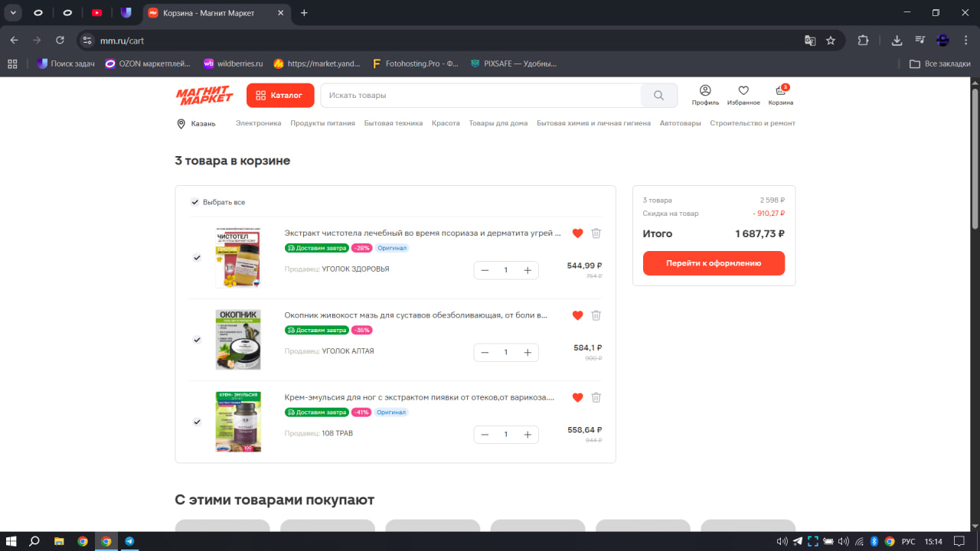Open seller УГОЛОК ЗДОРОВЬЯ

[355, 269]
